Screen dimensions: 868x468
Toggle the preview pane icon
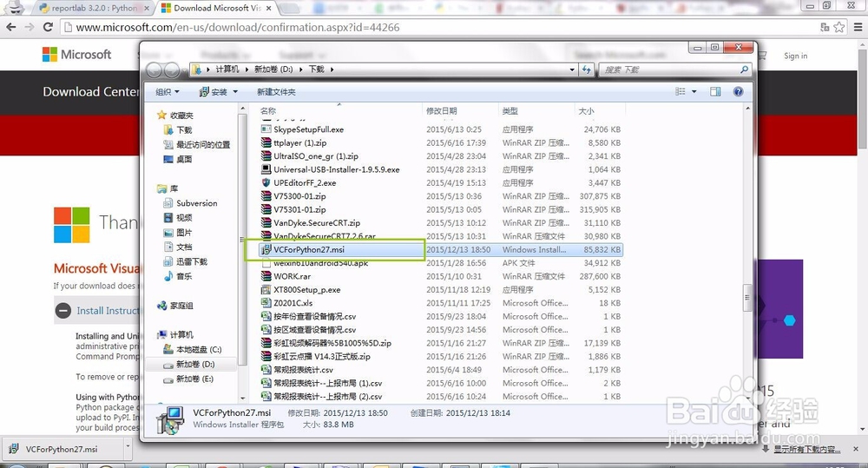click(x=715, y=91)
